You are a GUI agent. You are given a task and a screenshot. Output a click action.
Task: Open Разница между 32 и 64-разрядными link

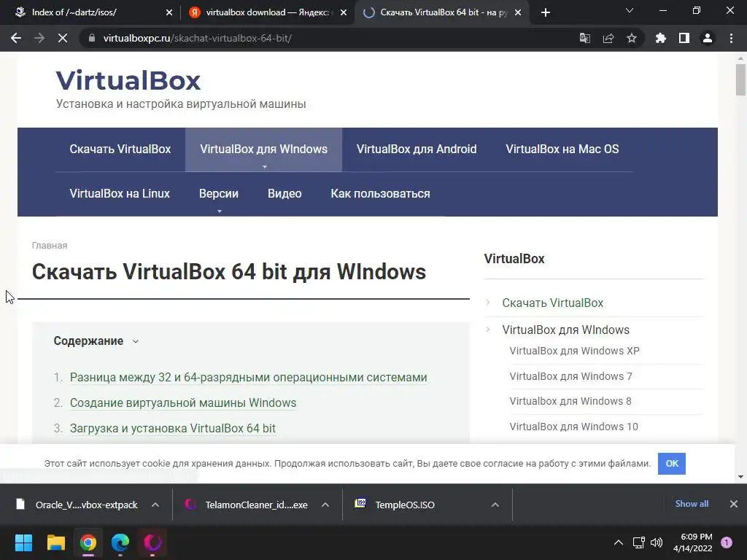click(x=248, y=378)
